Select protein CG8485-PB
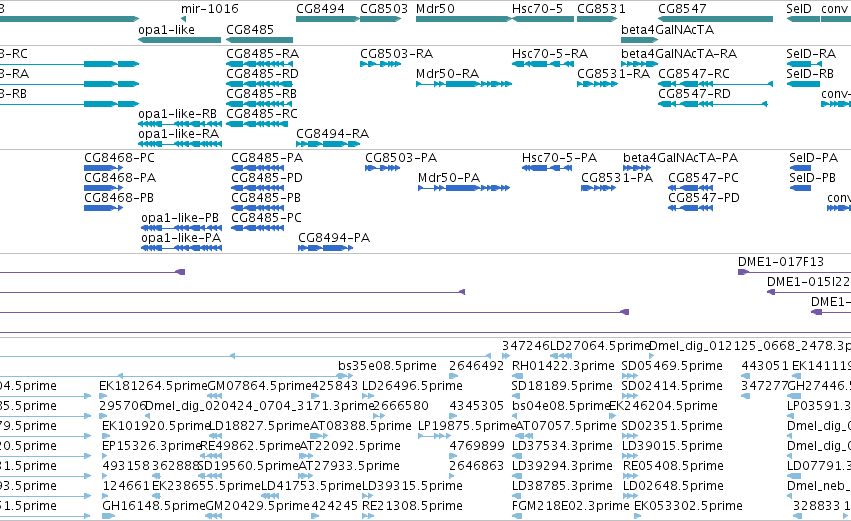851x521 pixels. pos(258,208)
